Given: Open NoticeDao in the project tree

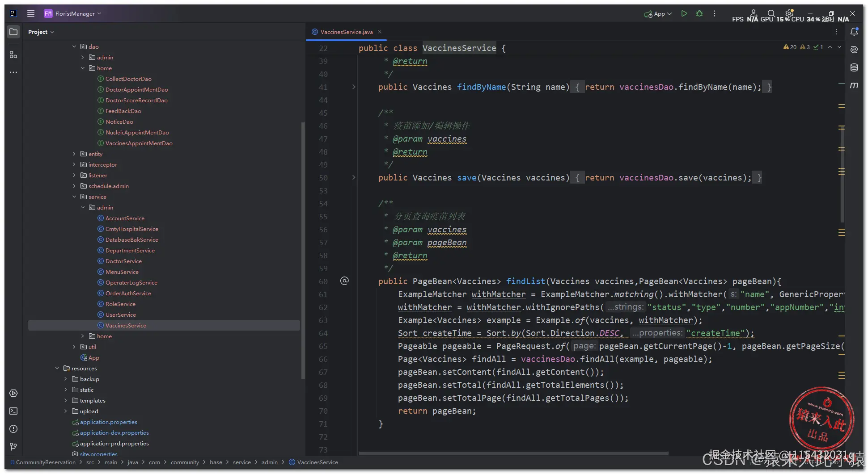Looking at the screenshot, I should coord(119,122).
